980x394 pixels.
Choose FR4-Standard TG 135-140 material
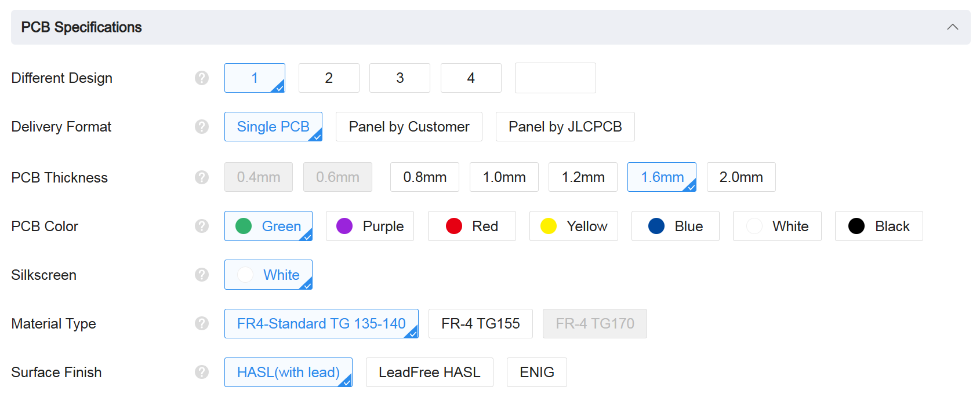(321, 323)
